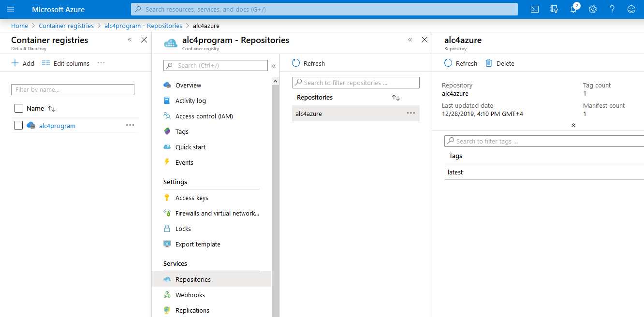Collapse the alc4program Repositories blade
644x317 pixels.
pos(410,40)
